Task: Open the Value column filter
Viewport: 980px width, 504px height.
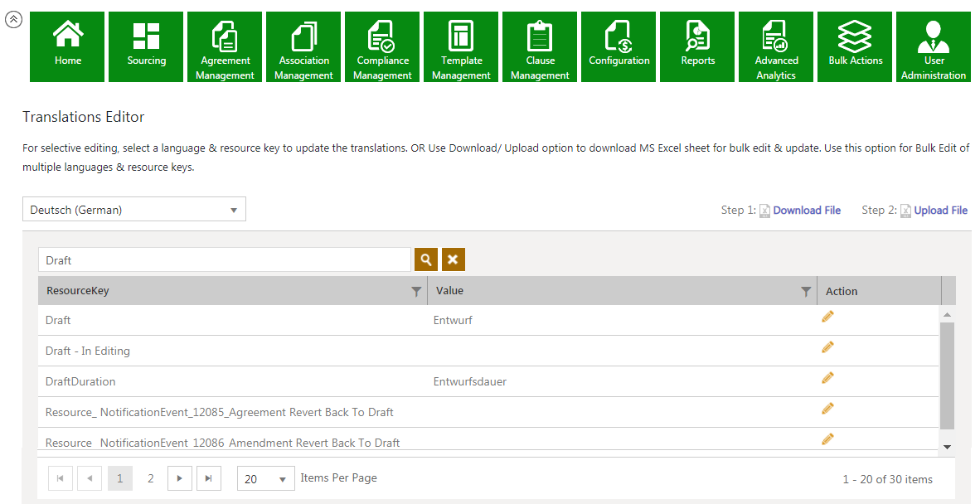Action: pyautogui.click(x=805, y=291)
